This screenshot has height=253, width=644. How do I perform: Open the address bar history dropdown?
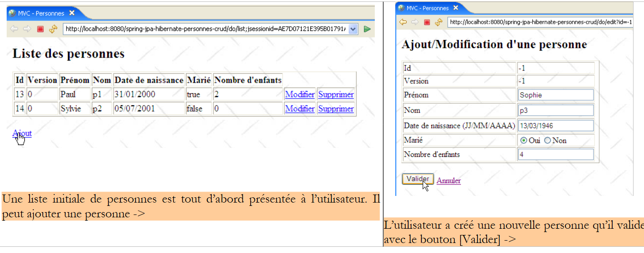353,29
